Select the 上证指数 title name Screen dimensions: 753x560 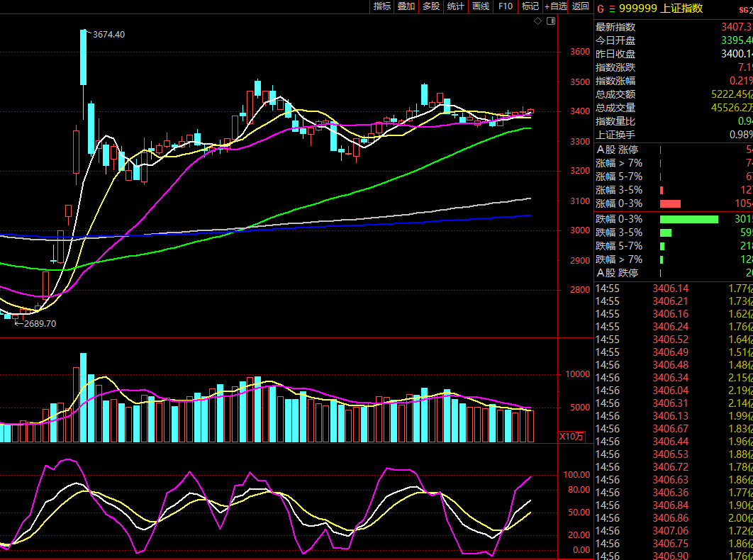tap(681, 9)
